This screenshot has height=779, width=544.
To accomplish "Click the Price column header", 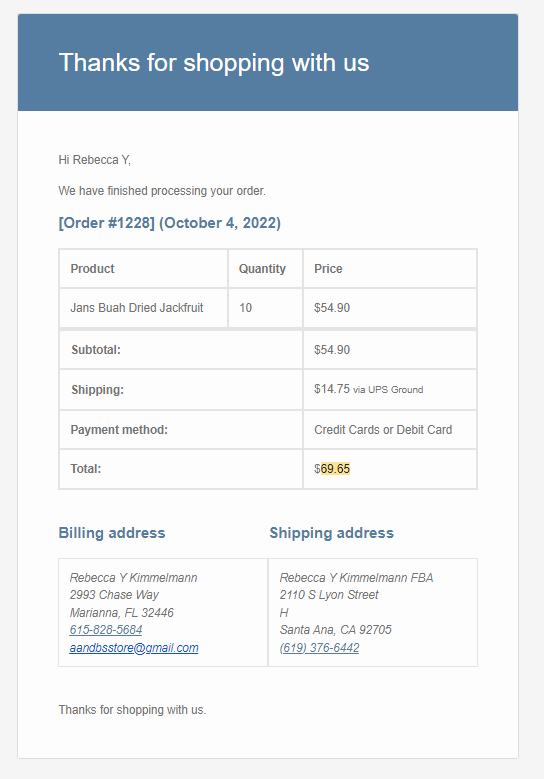I will point(328,269).
